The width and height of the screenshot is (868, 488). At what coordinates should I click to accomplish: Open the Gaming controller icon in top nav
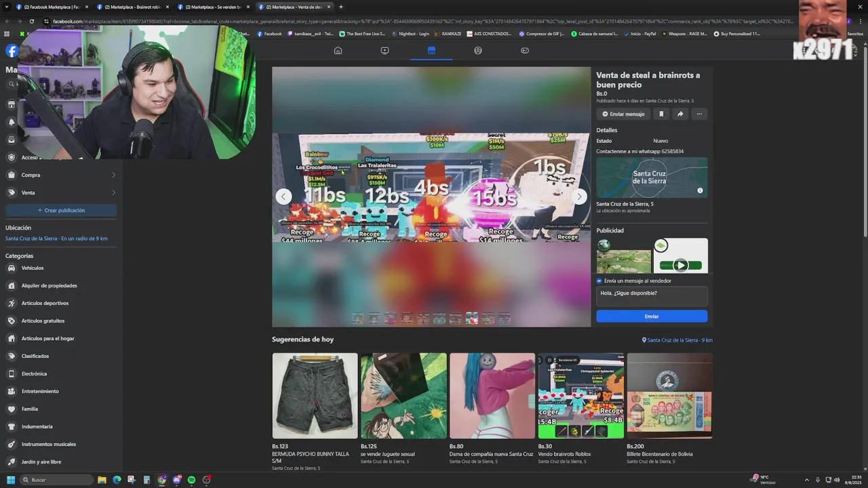pos(525,50)
